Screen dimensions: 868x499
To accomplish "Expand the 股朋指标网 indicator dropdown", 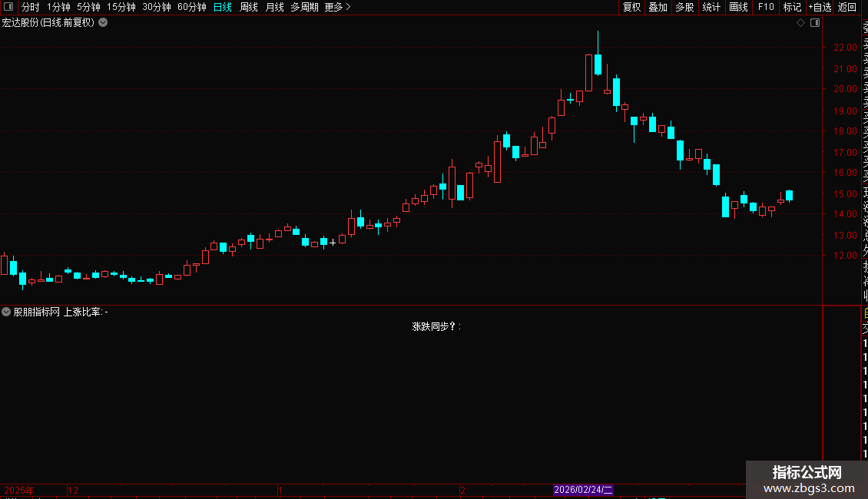I will (6, 312).
